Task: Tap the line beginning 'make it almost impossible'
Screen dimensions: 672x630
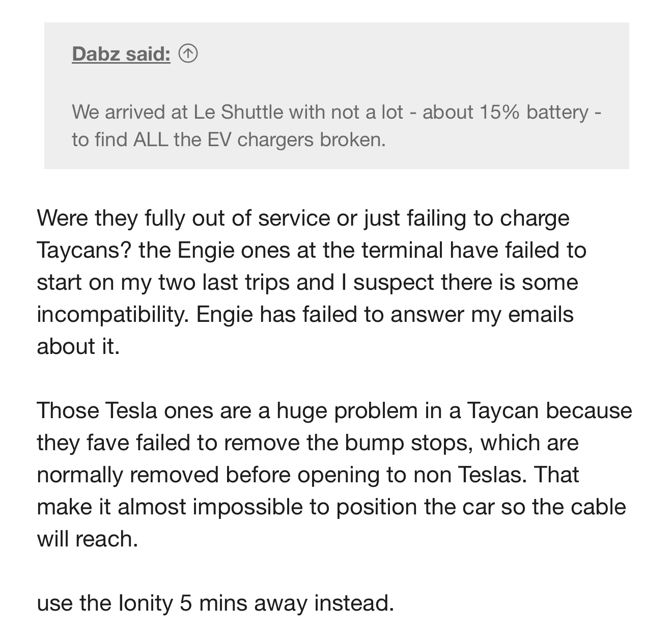Action: coord(331,507)
